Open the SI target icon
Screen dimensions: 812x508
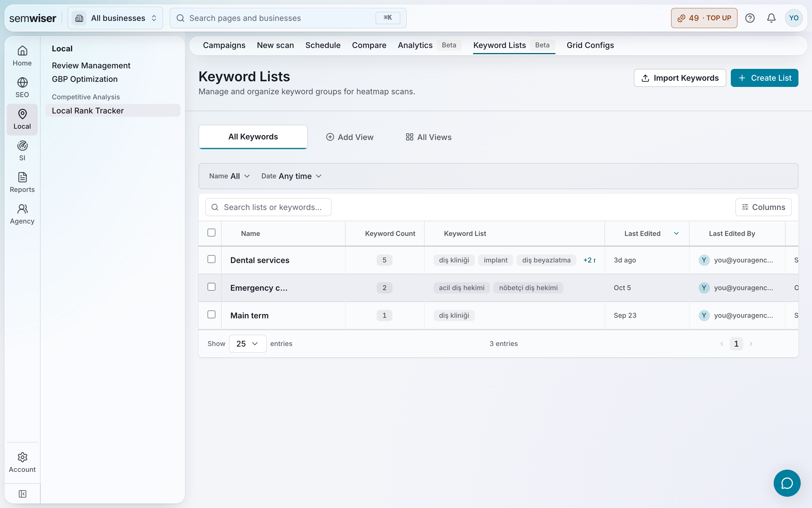tap(22, 145)
